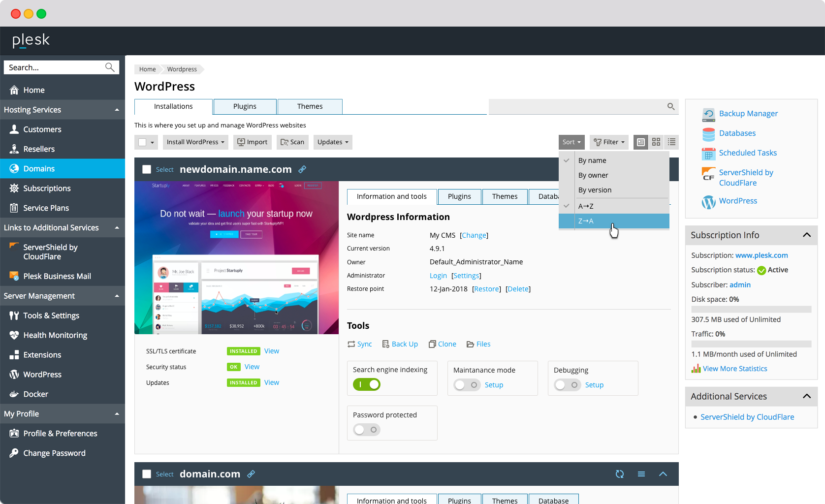
Task: Click the list search magnifier icon
Action: (671, 106)
